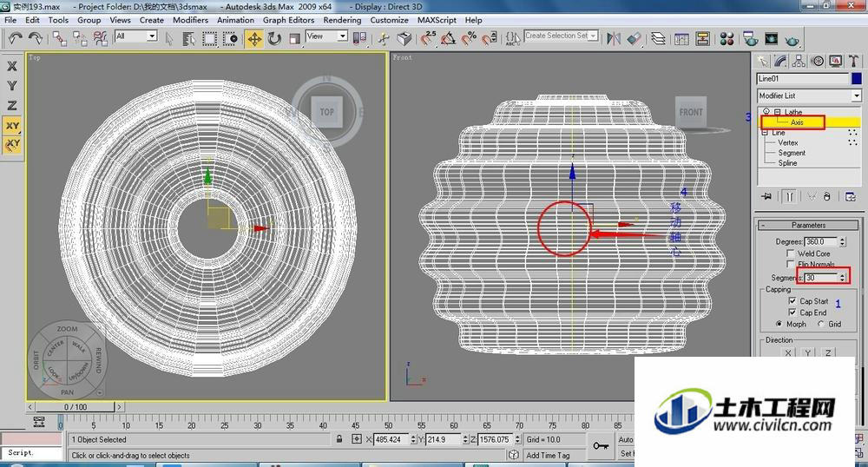Screen dimensions: 868x467
Task: Click the X direction button
Action: coord(788,352)
